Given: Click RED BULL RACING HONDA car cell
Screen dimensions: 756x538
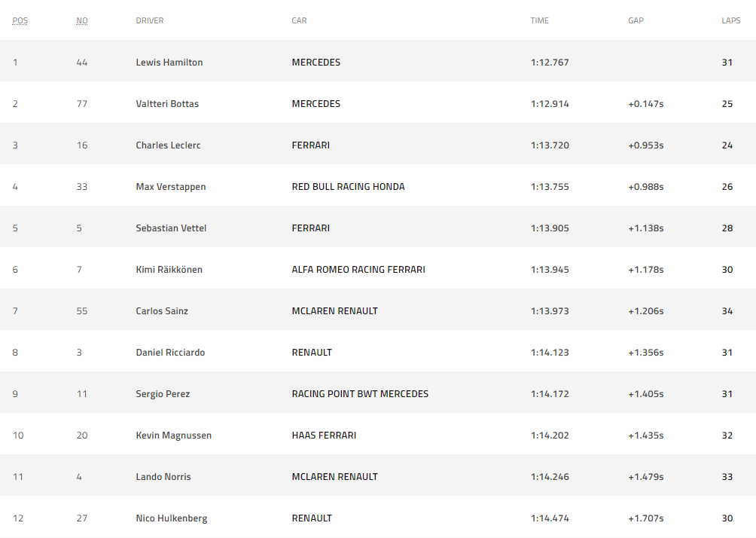Looking at the screenshot, I should click(348, 187).
